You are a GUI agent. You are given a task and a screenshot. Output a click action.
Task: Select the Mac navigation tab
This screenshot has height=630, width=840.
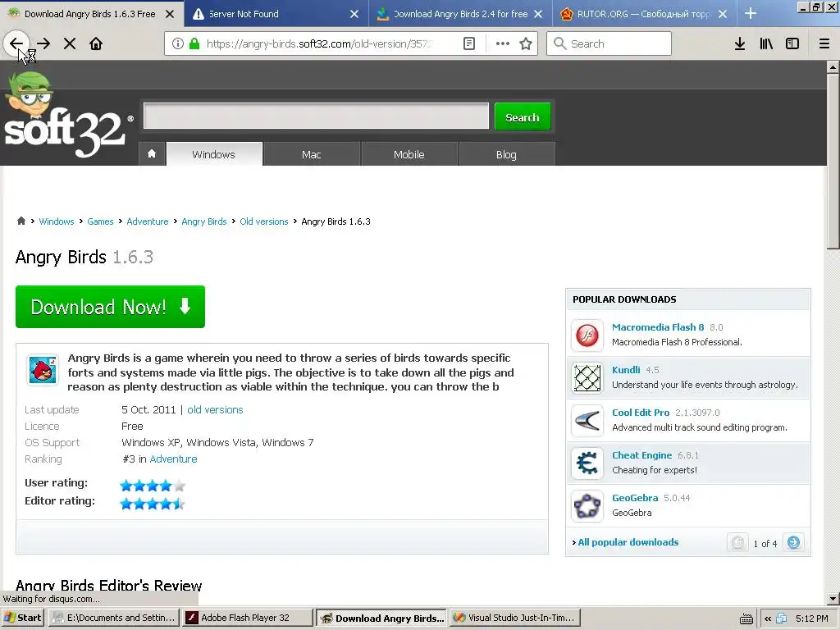click(311, 154)
